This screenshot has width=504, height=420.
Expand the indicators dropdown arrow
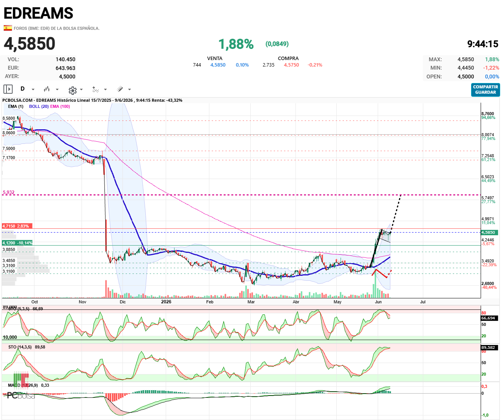(105, 90)
